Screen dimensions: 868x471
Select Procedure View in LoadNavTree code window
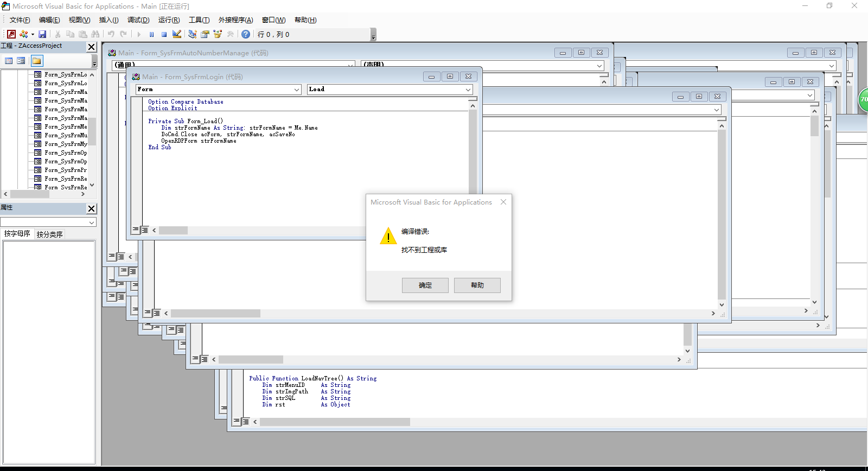pyautogui.click(x=237, y=422)
